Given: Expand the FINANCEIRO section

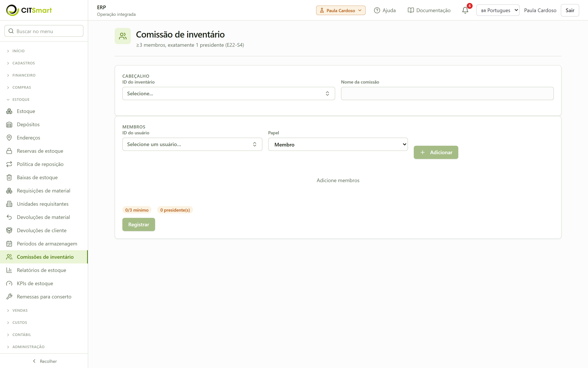Looking at the screenshot, I should pos(21,75).
